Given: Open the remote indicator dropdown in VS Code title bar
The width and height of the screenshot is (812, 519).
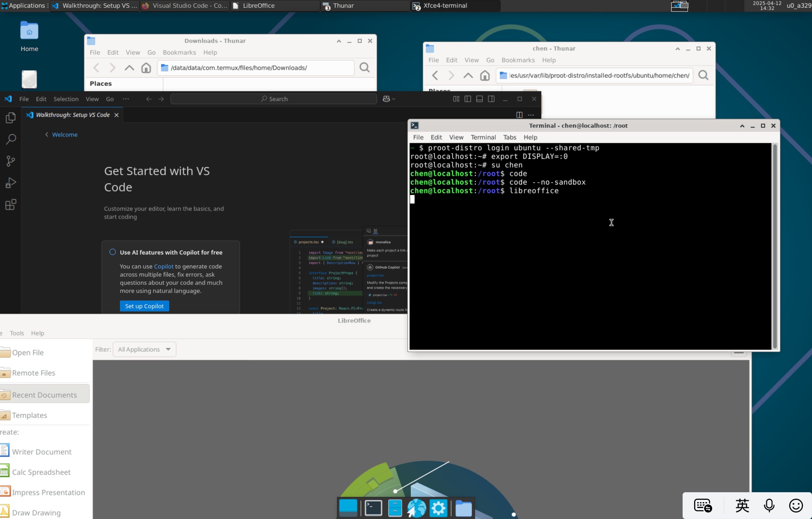Looking at the screenshot, I should pyautogui.click(x=388, y=99).
